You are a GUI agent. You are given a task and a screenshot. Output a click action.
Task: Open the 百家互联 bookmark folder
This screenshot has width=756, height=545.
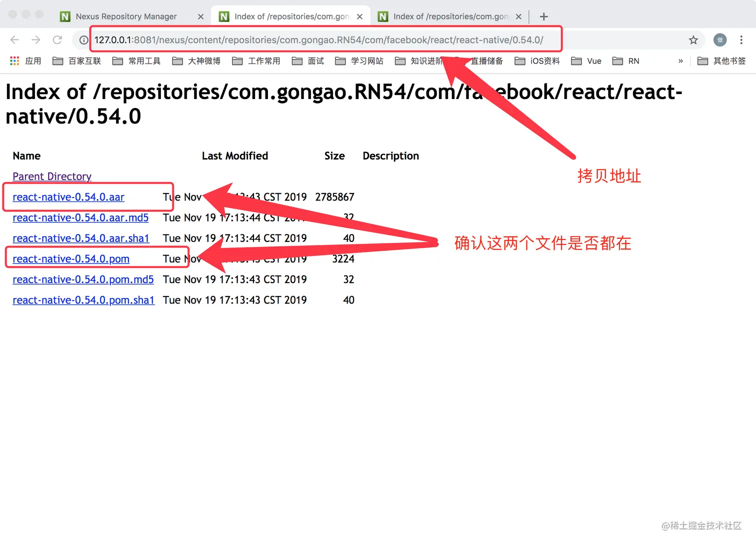(x=77, y=61)
